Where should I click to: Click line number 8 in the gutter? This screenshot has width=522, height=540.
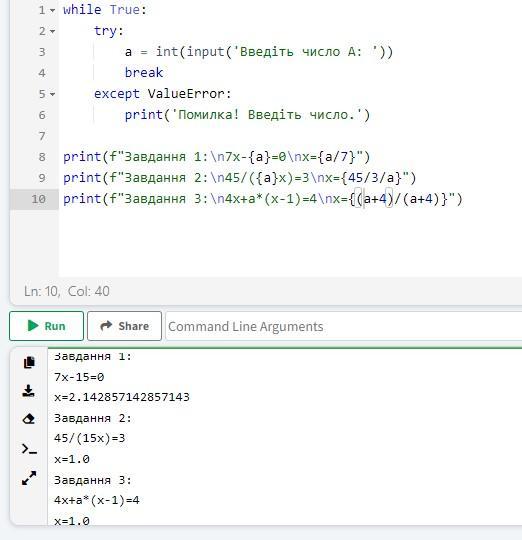click(x=42, y=157)
